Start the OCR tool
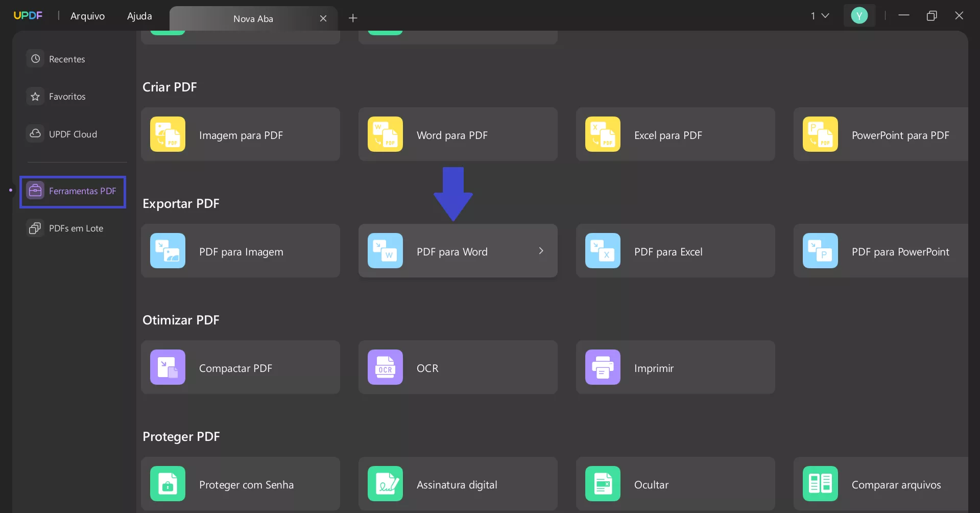Image resolution: width=980 pixels, height=513 pixels. (458, 367)
